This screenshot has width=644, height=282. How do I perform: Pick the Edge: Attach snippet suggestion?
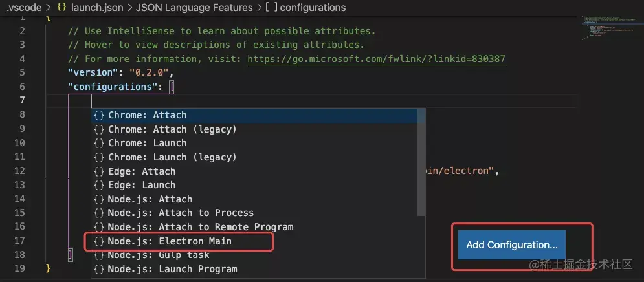pyautogui.click(x=142, y=171)
